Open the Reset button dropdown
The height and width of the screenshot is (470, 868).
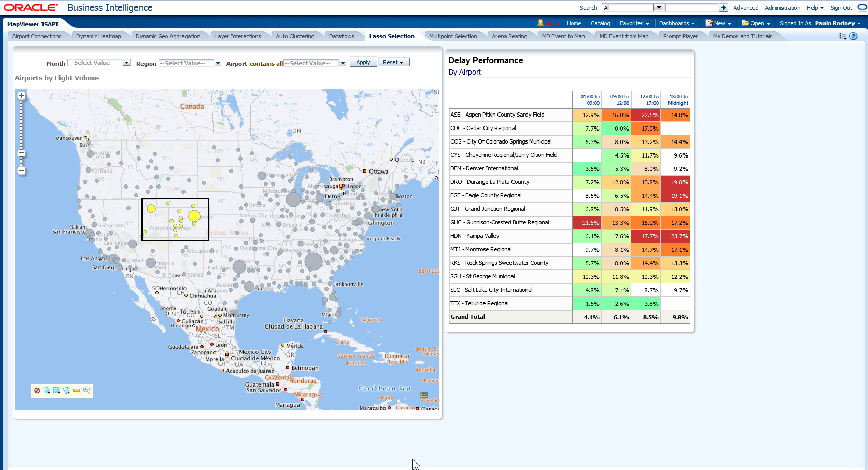[x=393, y=62]
